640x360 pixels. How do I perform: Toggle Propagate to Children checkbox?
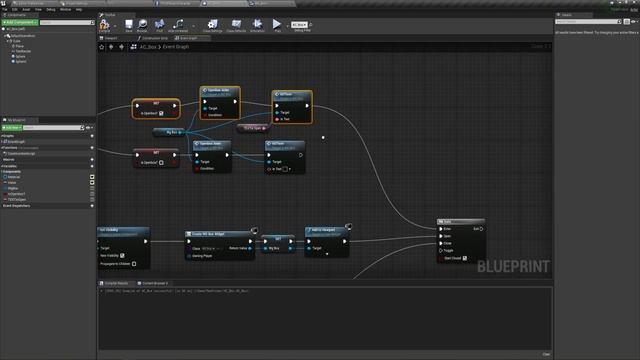pos(134,264)
